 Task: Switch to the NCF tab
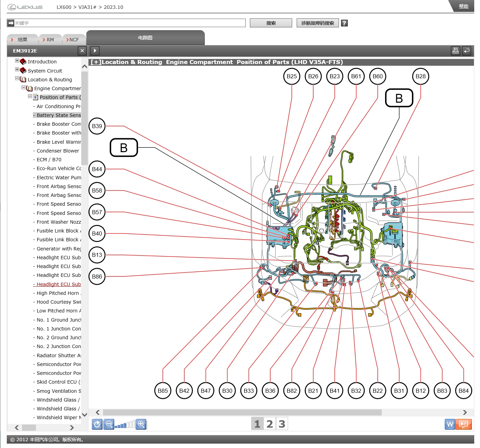(x=74, y=40)
